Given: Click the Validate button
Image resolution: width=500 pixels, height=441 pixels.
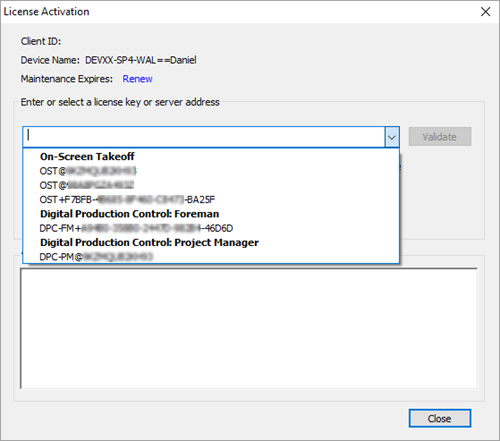Looking at the screenshot, I should click(440, 137).
